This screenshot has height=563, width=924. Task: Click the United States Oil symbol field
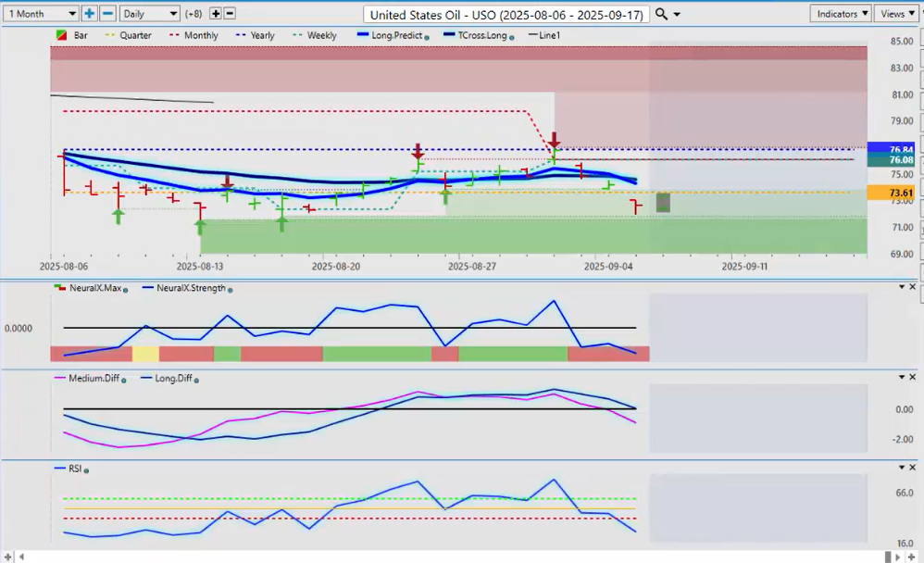(x=506, y=15)
